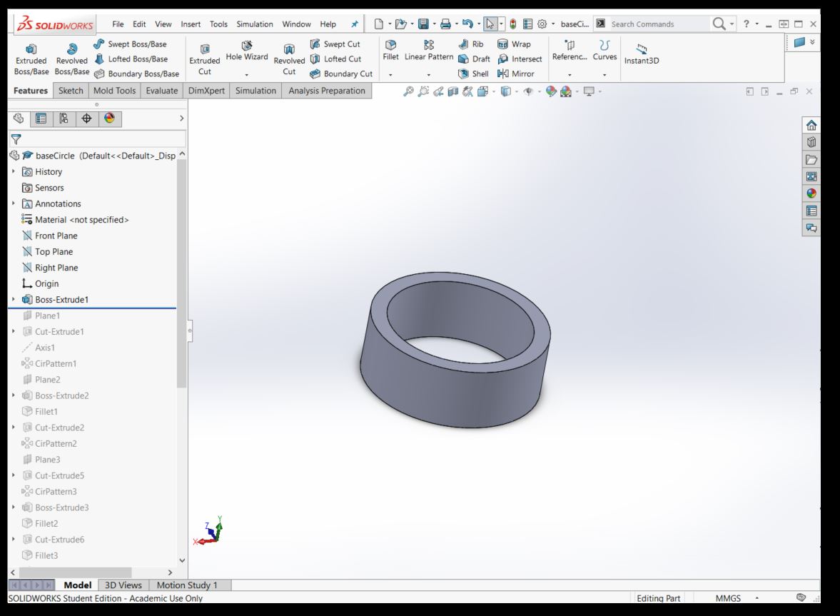Open Reference Geometry tool
840x616 pixels.
pyautogui.click(x=570, y=50)
